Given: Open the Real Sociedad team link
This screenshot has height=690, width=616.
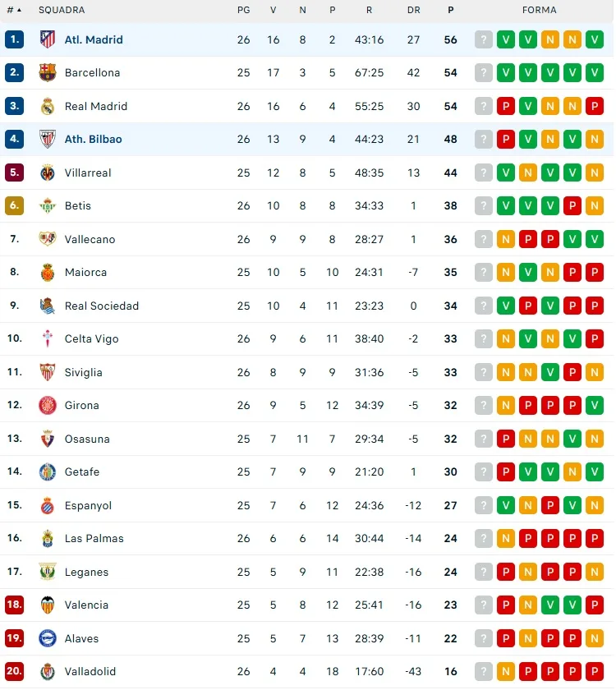Looking at the screenshot, I should coord(102,306).
